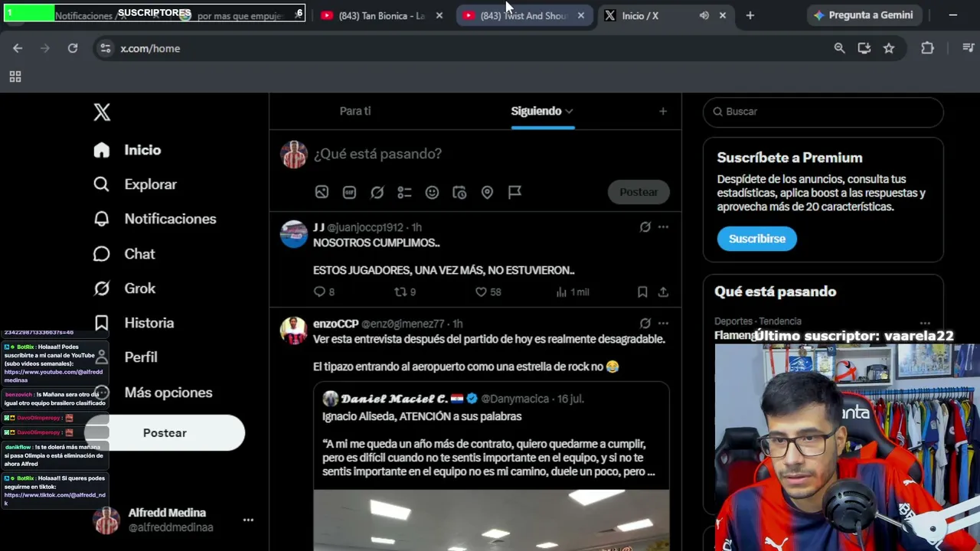Open the emoji picker in compose toolbar
This screenshot has width=980, height=551.
[432, 192]
